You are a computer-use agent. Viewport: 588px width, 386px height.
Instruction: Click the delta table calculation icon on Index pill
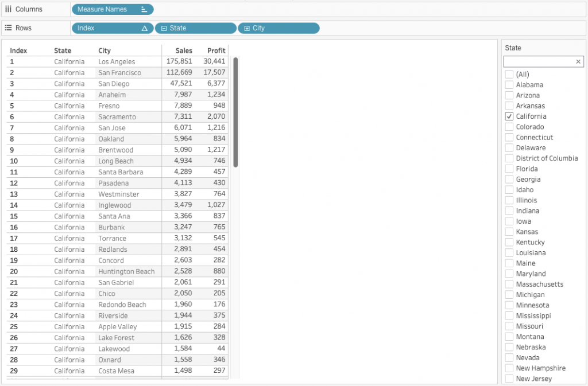(144, 28)
